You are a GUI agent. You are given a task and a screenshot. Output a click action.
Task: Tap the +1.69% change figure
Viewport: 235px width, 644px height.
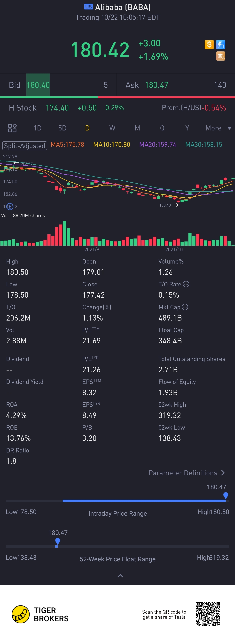[x=153, y=57]
